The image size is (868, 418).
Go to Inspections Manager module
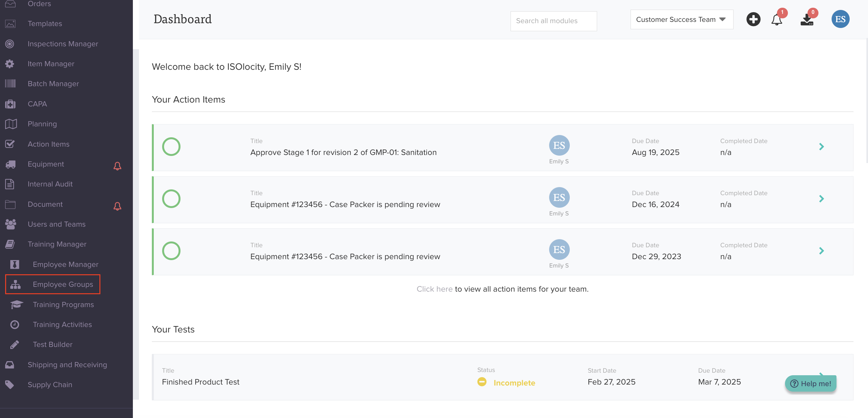[63, 44]
